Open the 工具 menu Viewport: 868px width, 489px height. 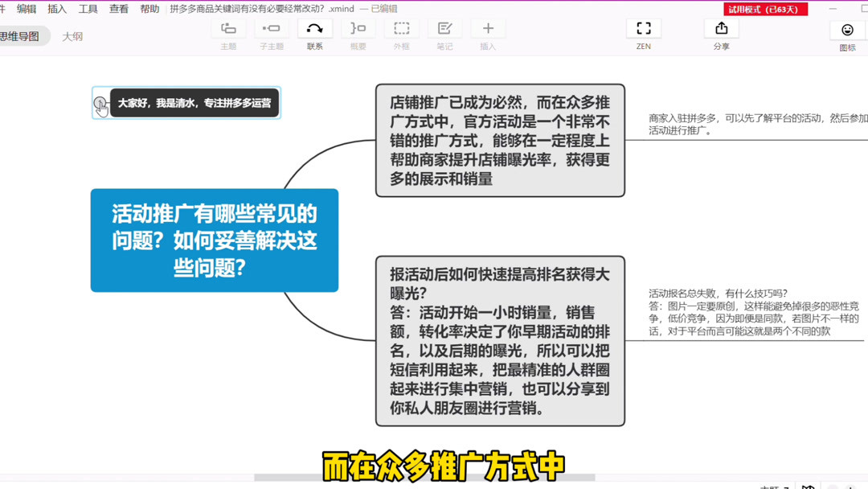[88, 9]
